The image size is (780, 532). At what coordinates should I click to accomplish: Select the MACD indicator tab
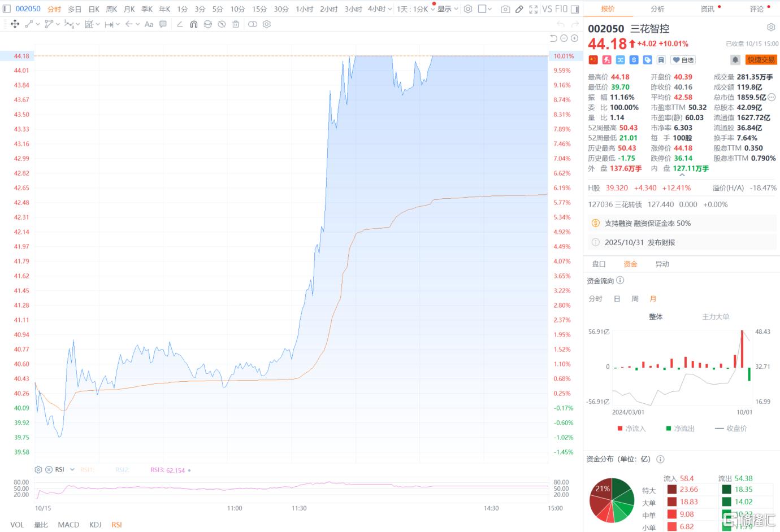tap(68, 525)
